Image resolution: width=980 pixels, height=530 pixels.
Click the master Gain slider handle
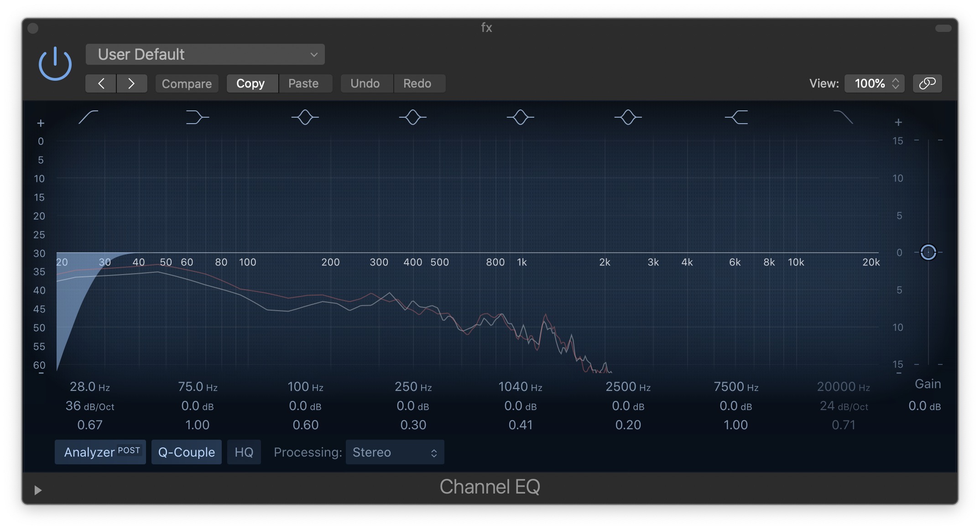pyautogui.click(x=928, y=252)
